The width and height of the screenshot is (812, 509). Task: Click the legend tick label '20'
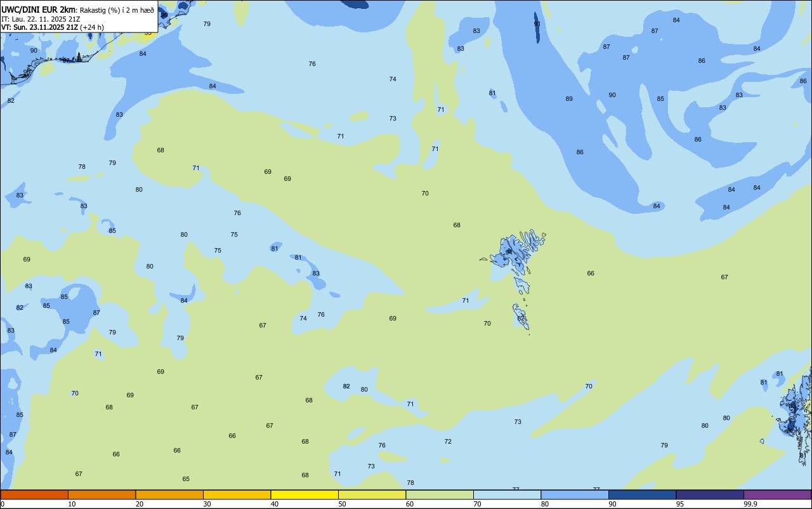[140, 504]
